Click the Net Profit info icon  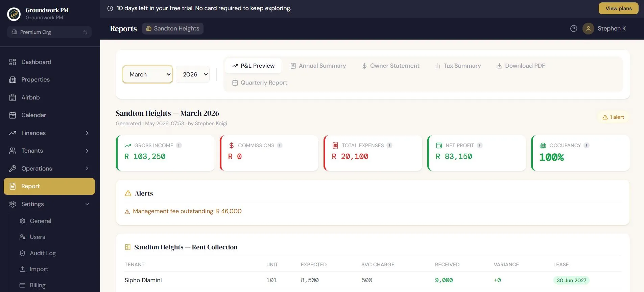(x=480, y=145)
